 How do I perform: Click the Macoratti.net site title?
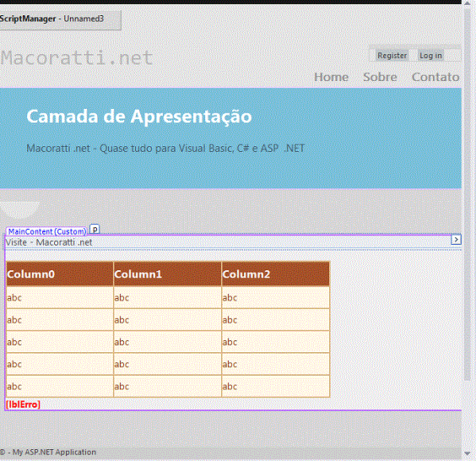[x=77, y=57]
